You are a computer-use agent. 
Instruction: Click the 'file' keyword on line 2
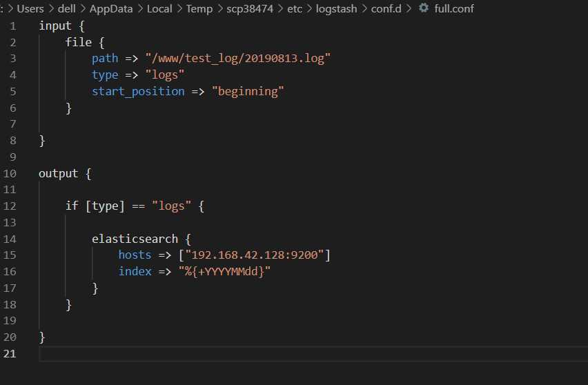[x=79, y=42]
